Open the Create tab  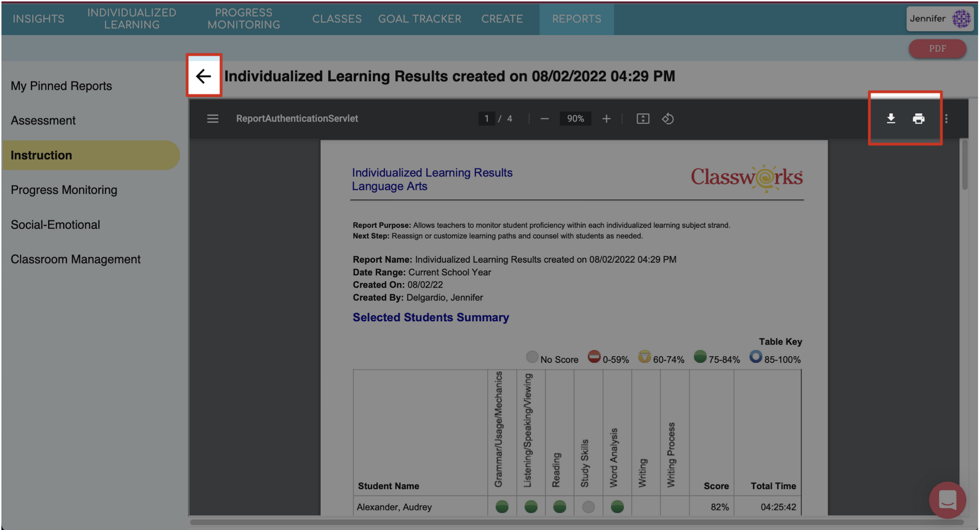coord(502,19)
